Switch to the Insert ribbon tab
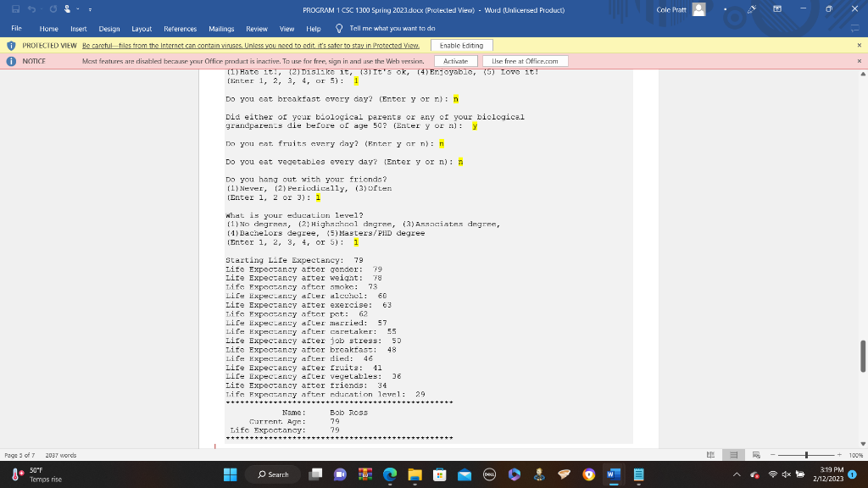This screenshot has width=868, height=488. pyautogui.click(x=78, y=29)
